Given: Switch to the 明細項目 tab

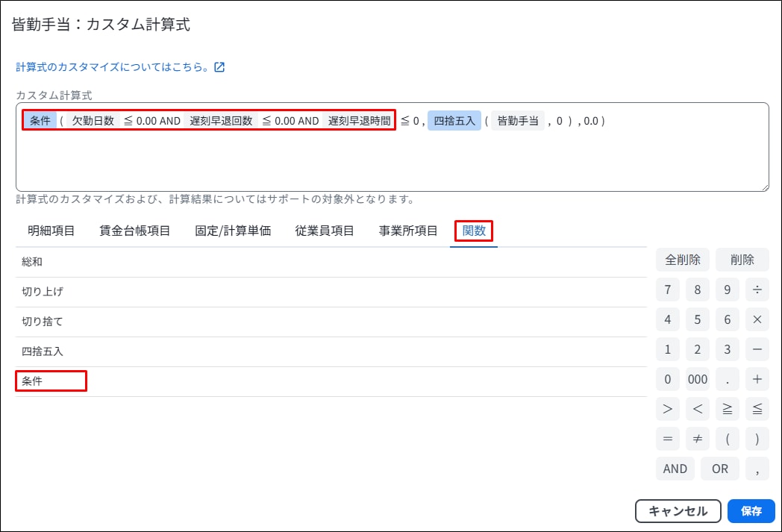Looking at the screenshot, I should [51, 231].
